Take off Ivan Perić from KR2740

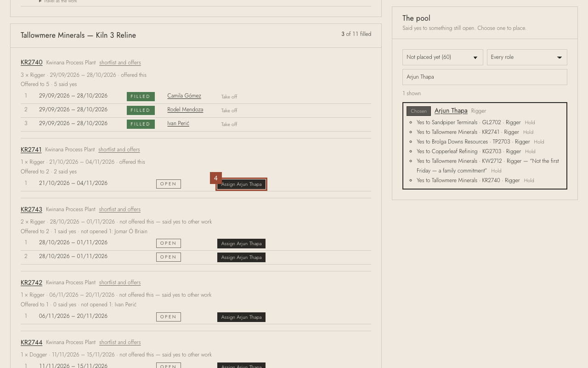pos(229,124)
